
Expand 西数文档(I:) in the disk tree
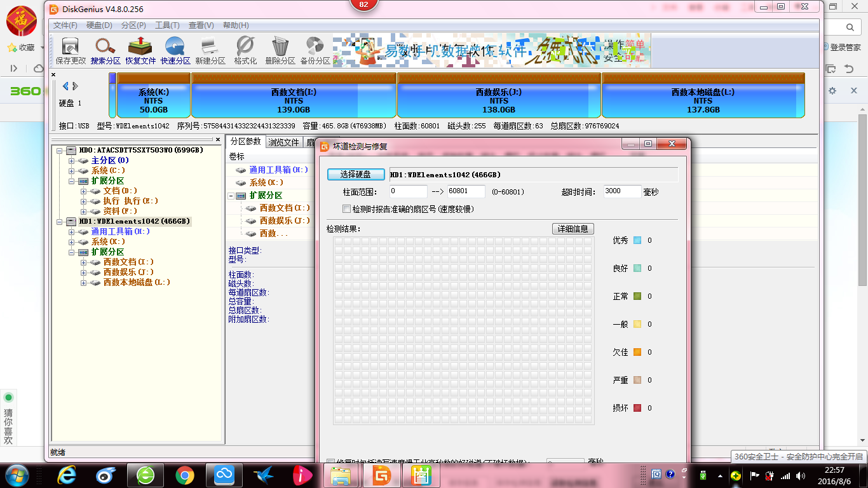(84, 262)
